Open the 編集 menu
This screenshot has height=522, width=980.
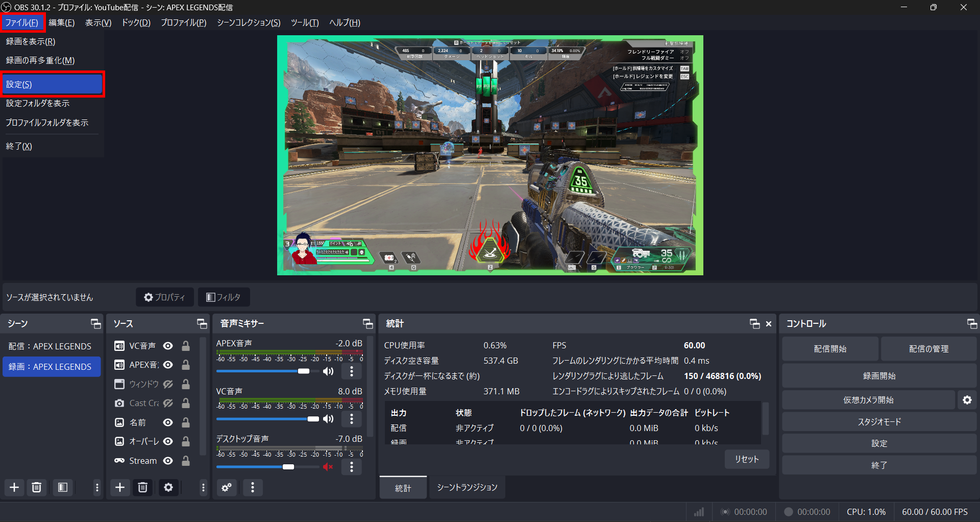tap(62, 22)
